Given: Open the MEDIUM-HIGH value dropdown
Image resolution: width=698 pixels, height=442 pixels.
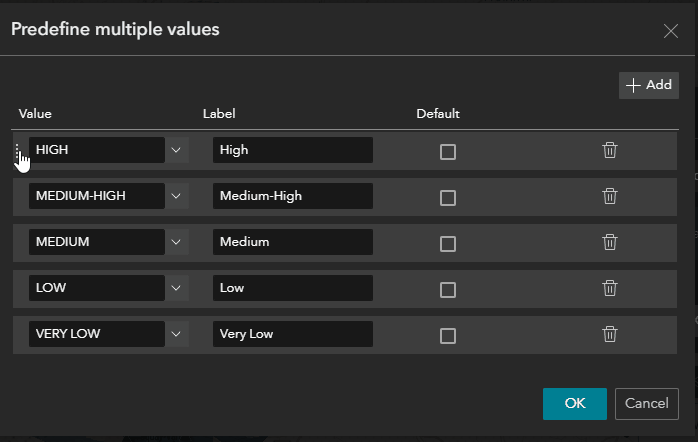Looking at the screenshot, I should coord(176,196).
